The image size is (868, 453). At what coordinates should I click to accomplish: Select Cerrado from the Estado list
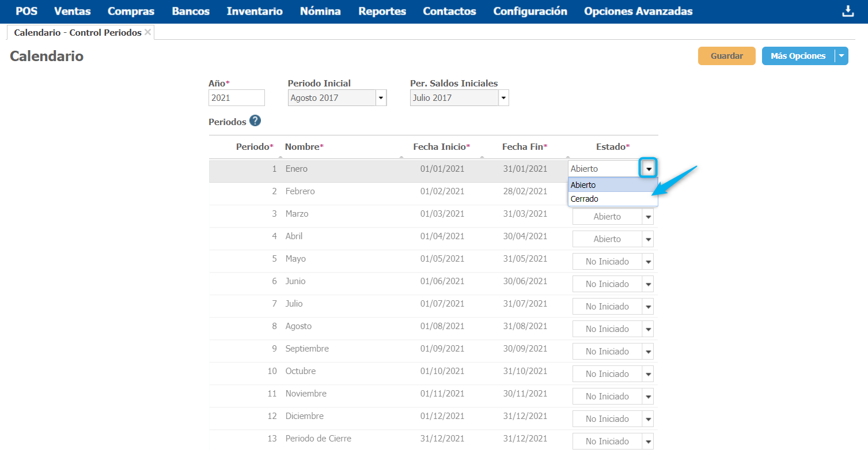[584, 199]
